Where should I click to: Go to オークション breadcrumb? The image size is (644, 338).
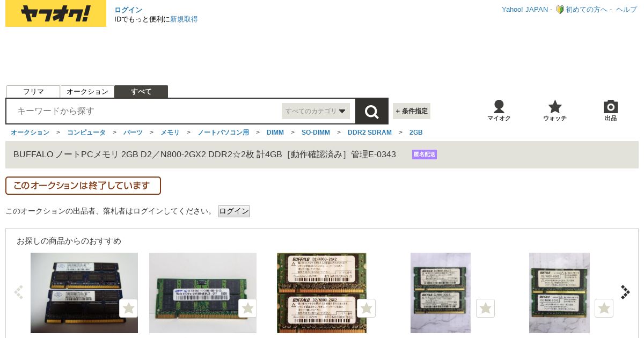coord(30,133)
